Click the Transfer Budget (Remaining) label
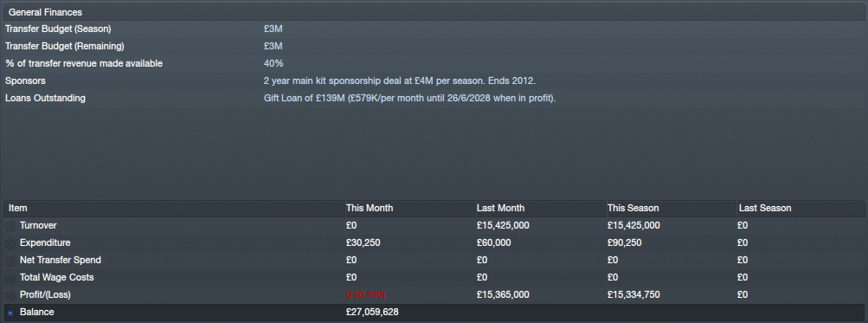 tap(65, 46)
